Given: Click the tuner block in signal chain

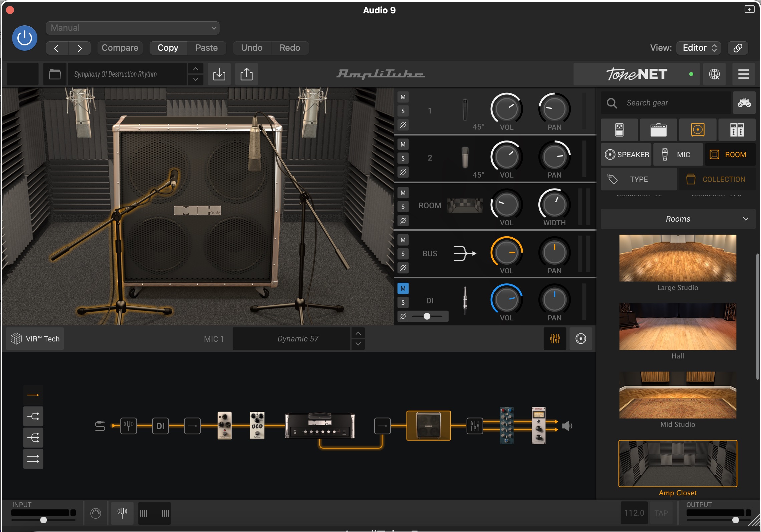Looking at the screenshot, I should (x=129, y=426).
